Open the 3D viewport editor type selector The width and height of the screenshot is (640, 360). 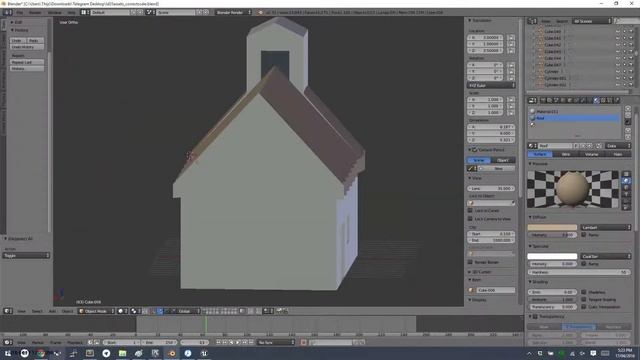[x=8, y=311]
